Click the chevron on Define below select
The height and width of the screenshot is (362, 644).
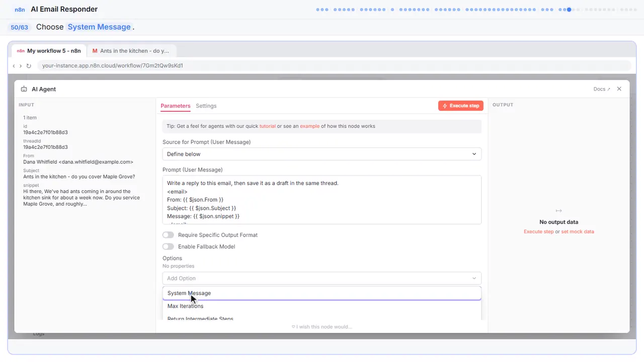(x=474, y=154)
